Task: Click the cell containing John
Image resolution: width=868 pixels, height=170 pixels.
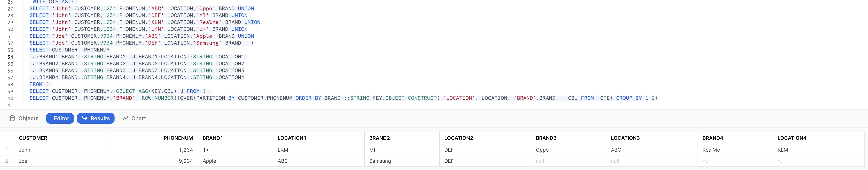Action: [x=25, y=150]
